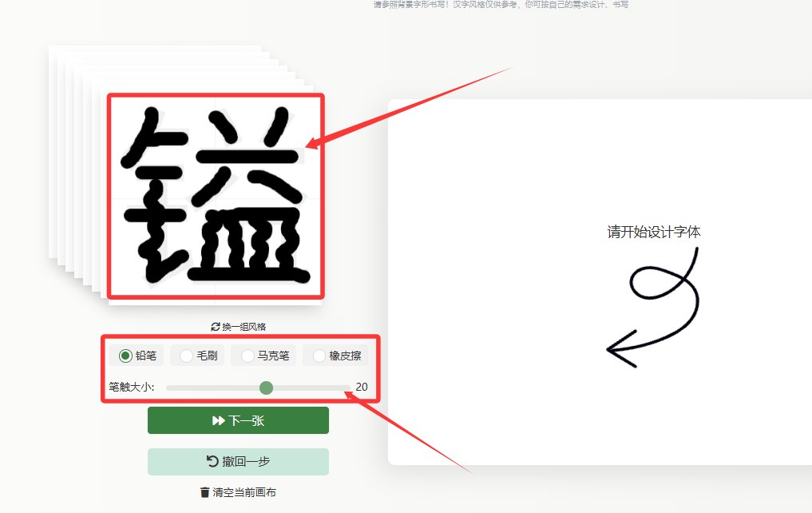Click the stroke size value 20
The width and height of the screenshot is (812, 513).
(x=362, y=387)
